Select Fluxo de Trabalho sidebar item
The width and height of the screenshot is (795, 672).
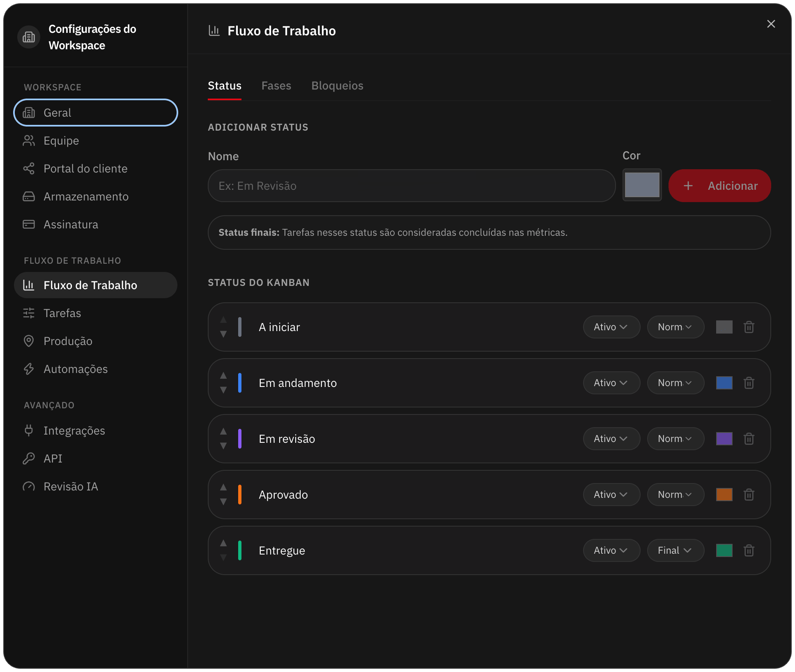click(x=95, y=285)
